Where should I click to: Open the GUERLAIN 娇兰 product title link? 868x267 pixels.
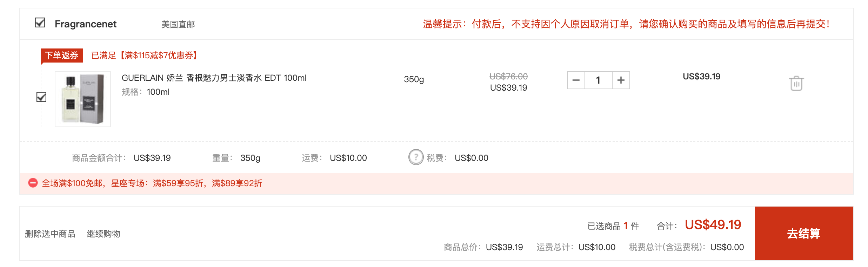[x=214, y=78]
